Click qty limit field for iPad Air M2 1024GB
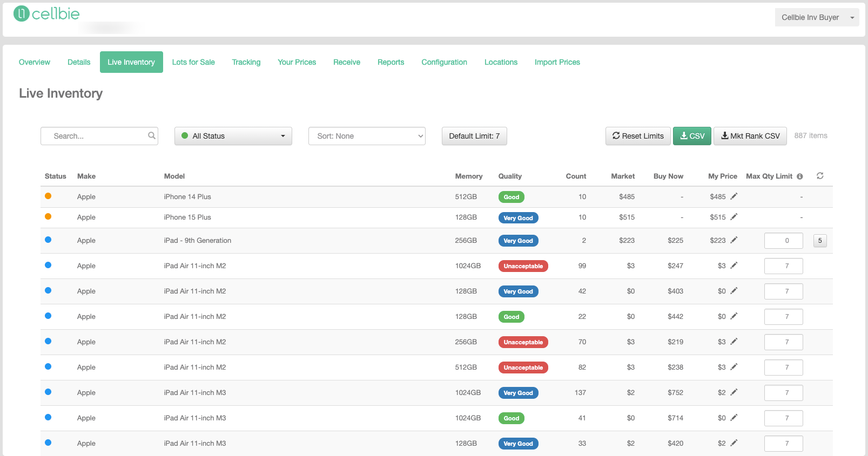The height and width of the screenshot is (456, 868). tap(784, 266)
